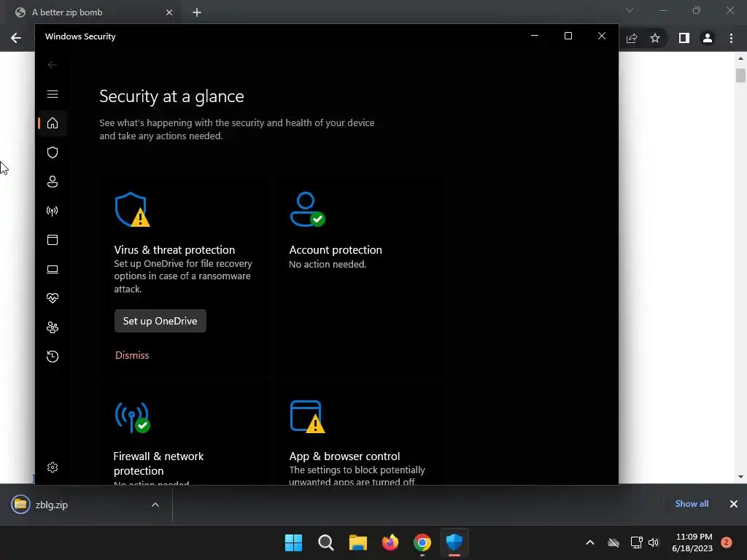747x560 pixels.
Task: Open Virus & threat protection shield in sidebar
Action: coord(53,152)
